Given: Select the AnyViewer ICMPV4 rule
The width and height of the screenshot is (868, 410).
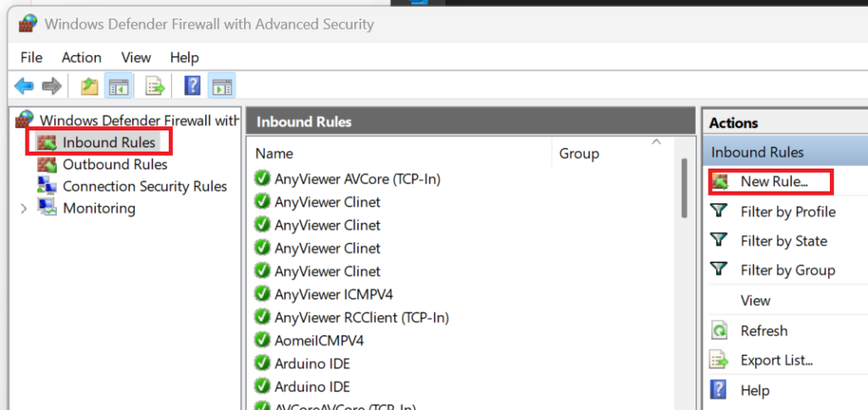Looking at the screenshot, I should click(x=333, y=294).
